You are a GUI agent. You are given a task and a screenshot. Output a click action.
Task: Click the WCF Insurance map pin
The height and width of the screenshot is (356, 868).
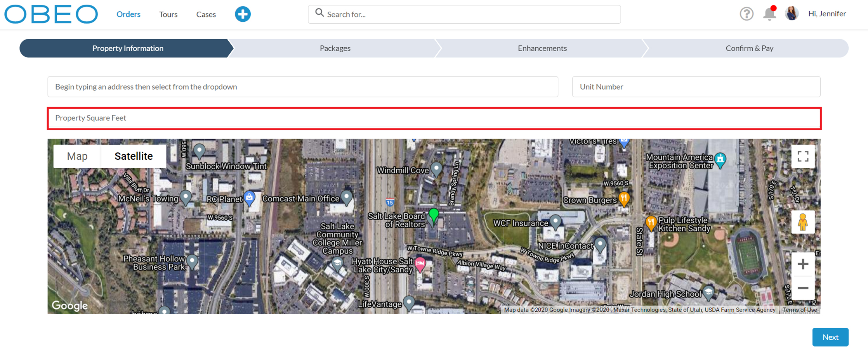(555, 223)
